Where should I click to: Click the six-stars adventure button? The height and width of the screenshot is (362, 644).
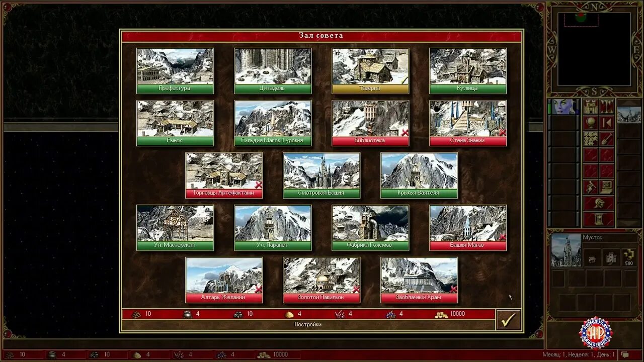[x=591, y=139]
